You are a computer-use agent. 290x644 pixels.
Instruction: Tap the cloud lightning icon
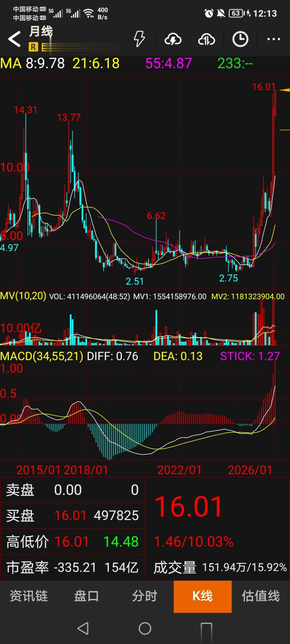click(x=173, y=39)
